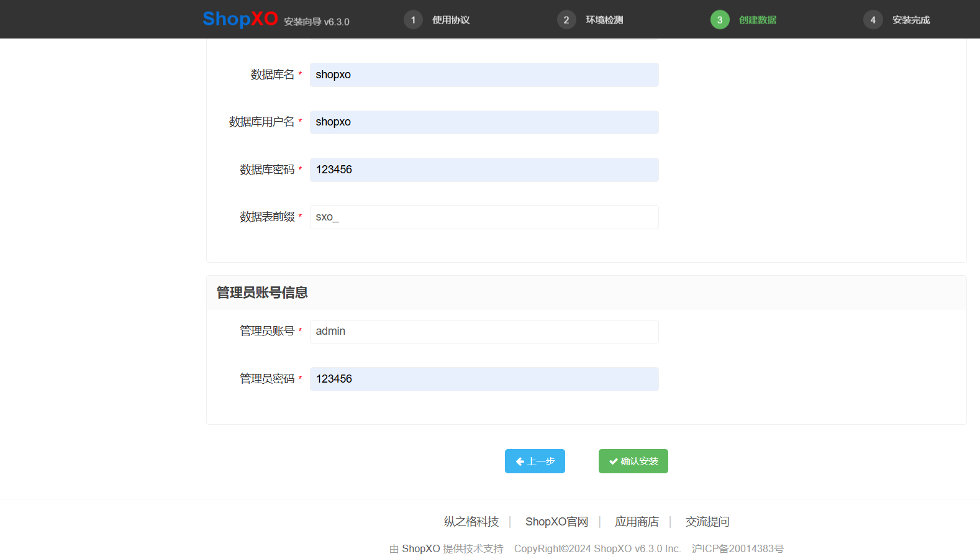980x559 pixels.
Task: Select the 环境检测 step label
Action: 604,20
